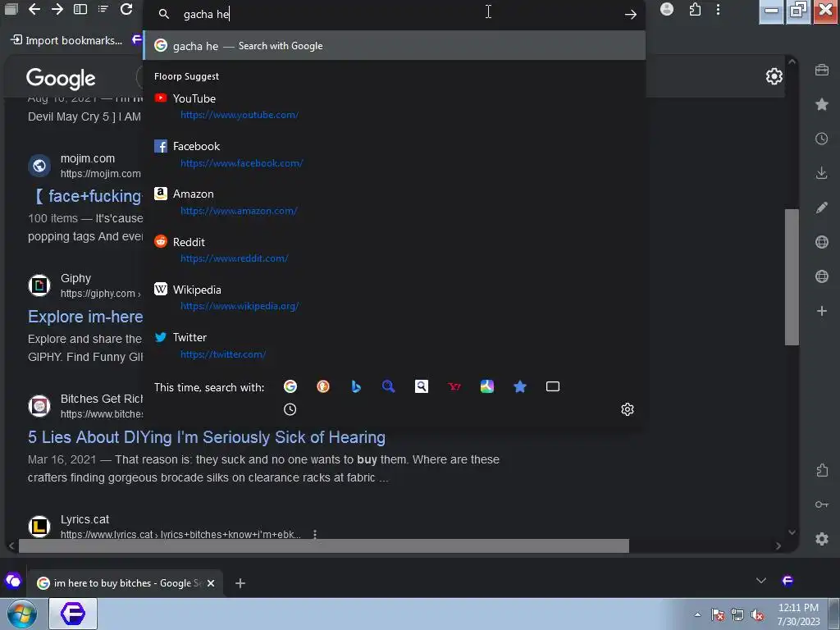
Task: Search this time with Google icon
Action: pos(290,386)
